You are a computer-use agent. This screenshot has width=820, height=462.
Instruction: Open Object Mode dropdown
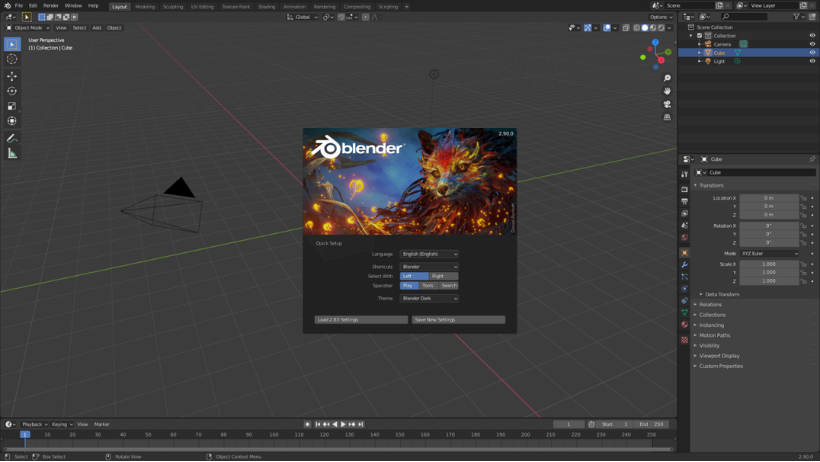tap(28, 28)
